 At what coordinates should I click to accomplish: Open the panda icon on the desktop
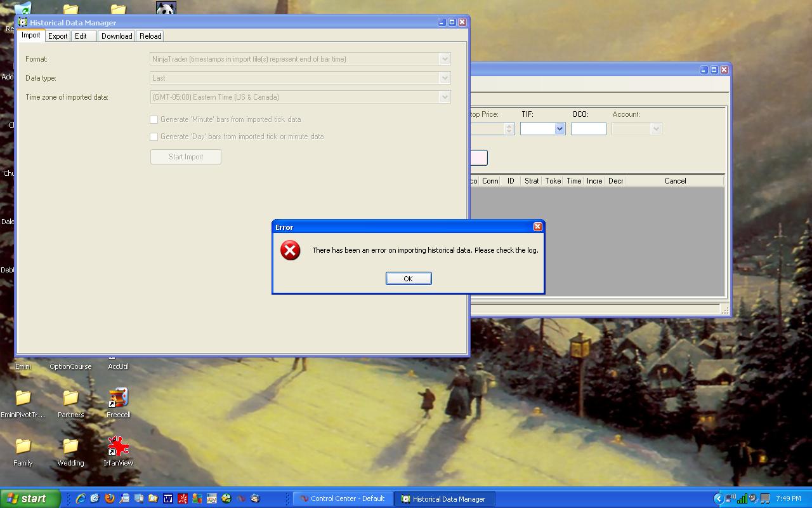pyautogui.click(x=166, y=9)
